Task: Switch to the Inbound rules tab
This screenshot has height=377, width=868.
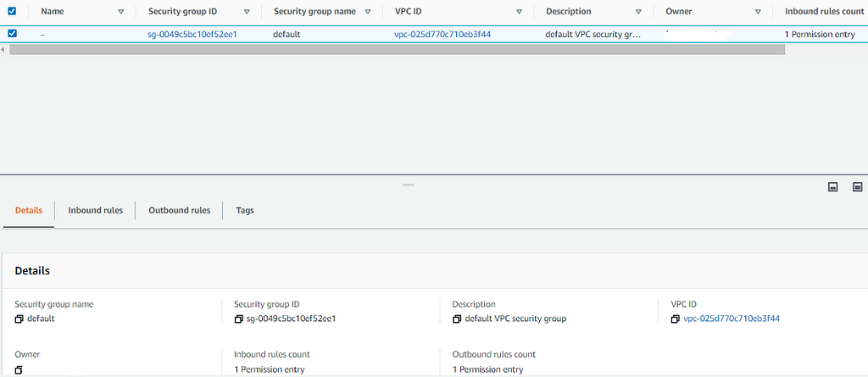Action: pyautogui.click(x=95, y=210)
